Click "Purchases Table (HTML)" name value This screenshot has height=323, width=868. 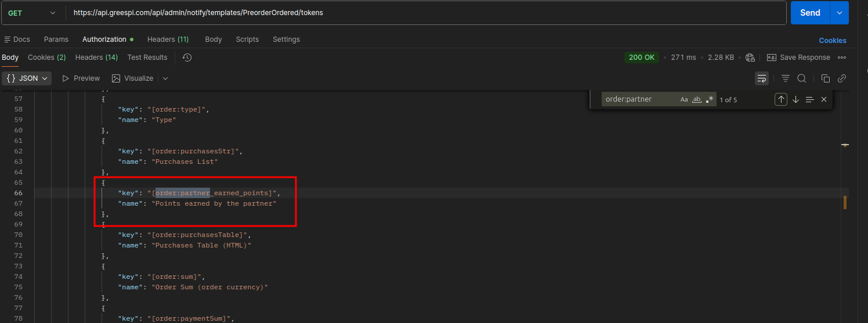(201, 245)
